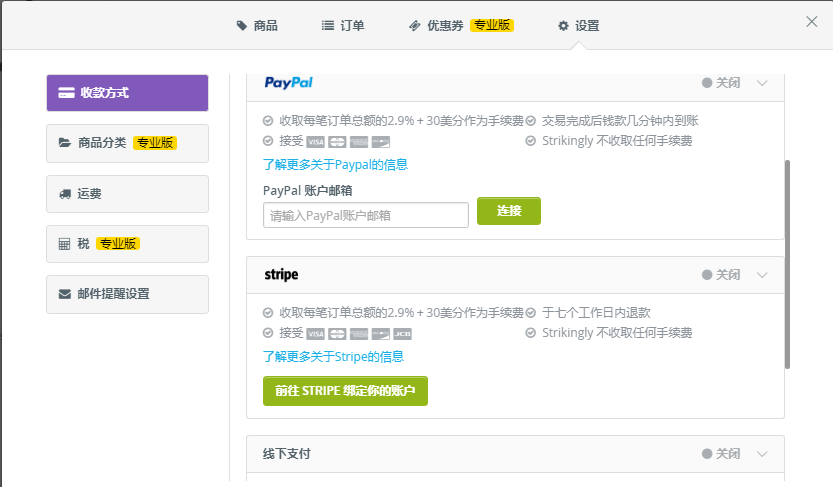Select 收款方式 payment methods in sidebar
The image size is (833, 487).
[x=128, y=93]
